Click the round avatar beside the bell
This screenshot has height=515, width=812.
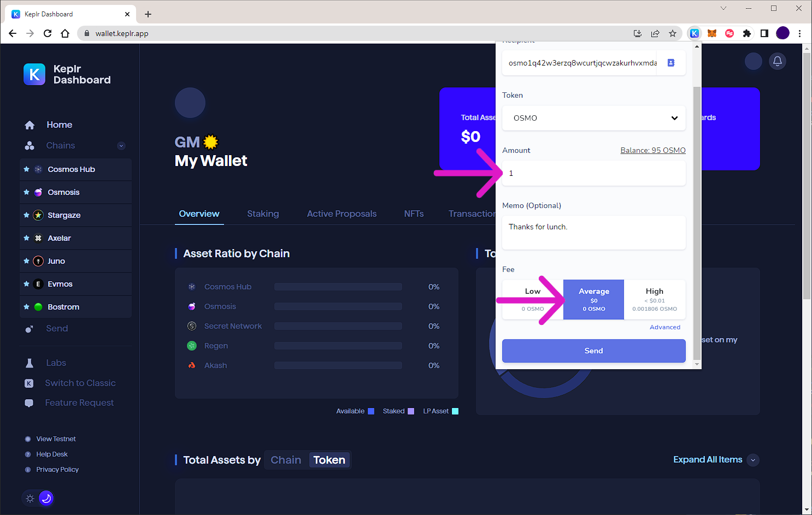[x=754, y=61]
